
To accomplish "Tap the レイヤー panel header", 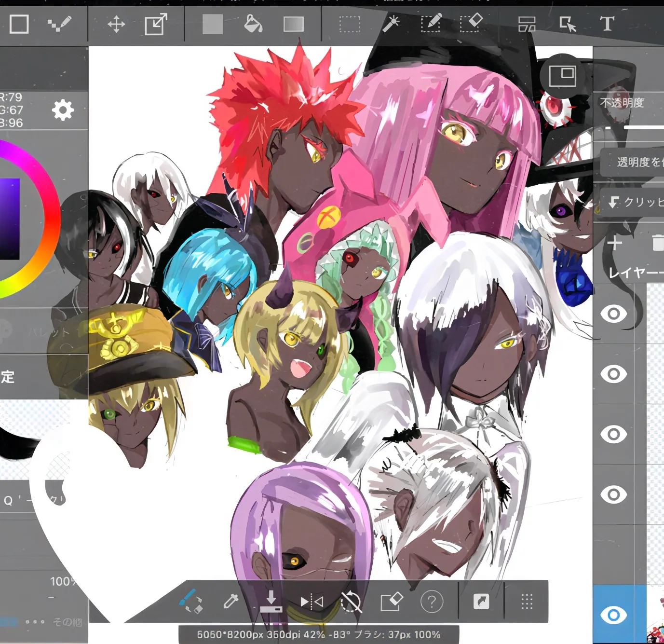I will coord(636,273).
